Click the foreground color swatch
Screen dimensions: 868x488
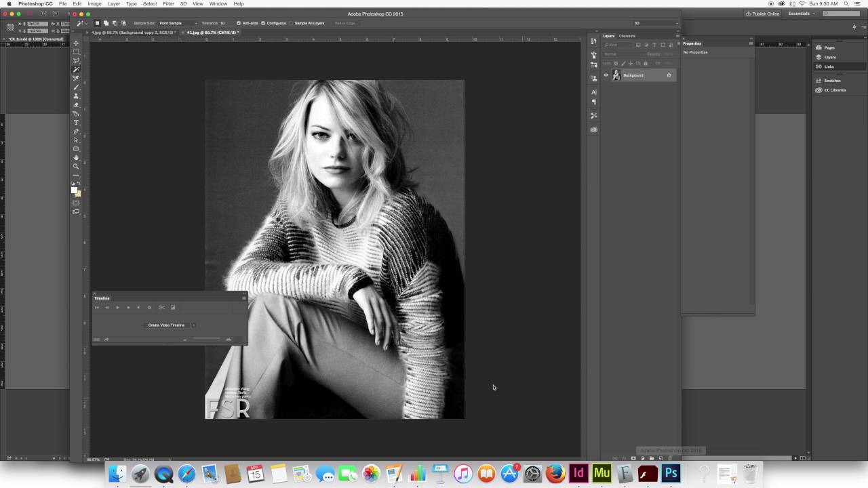point(74,190)
